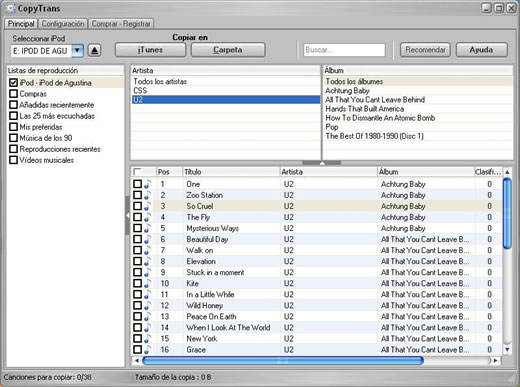Select artist U2 in the Artista list

225,99
